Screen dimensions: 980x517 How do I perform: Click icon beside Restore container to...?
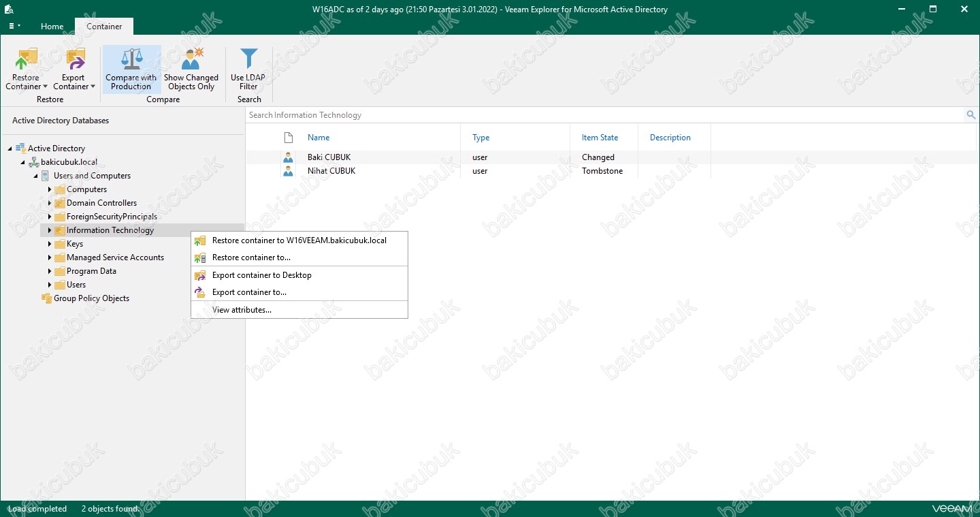(200, 257)
